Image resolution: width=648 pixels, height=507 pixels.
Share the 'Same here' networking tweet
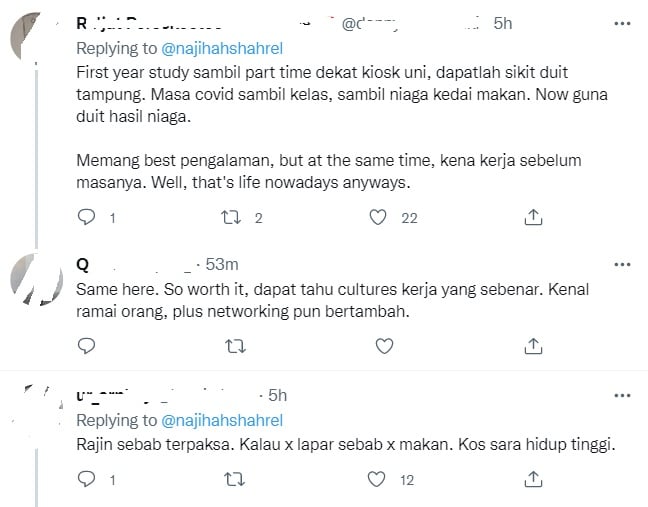(x=534, y=346)
